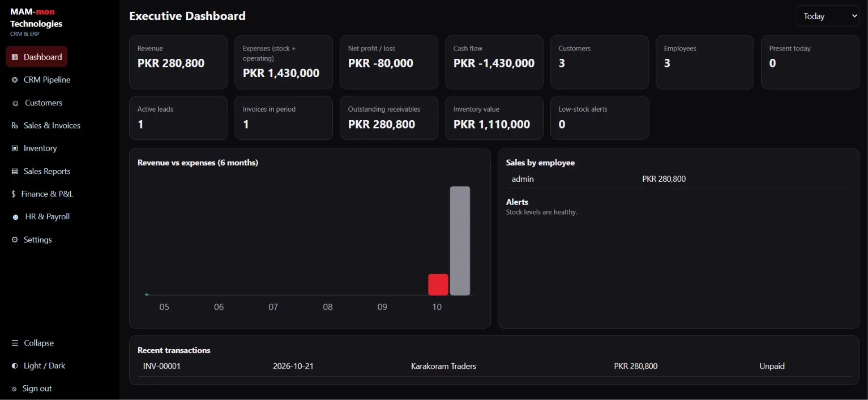Click the Light / Dark half-moon icon

(15, 366)
